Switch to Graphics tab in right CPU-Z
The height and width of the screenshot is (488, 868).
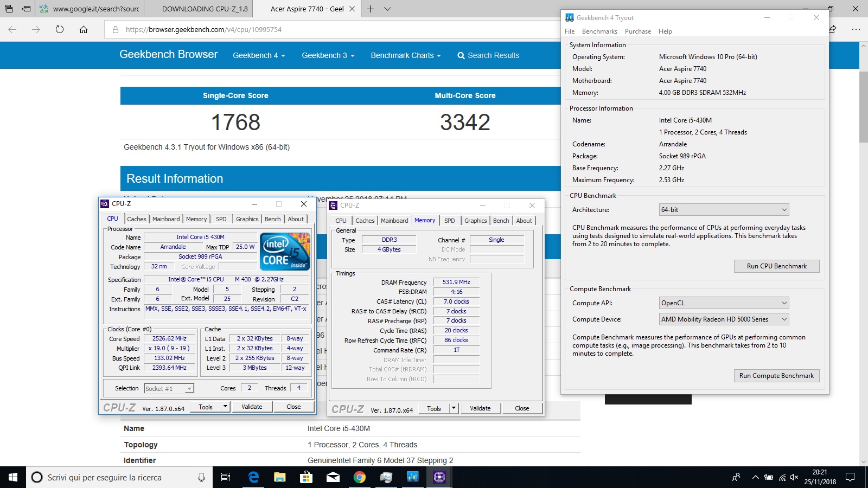pyautogui.click(x=476, y=221)
